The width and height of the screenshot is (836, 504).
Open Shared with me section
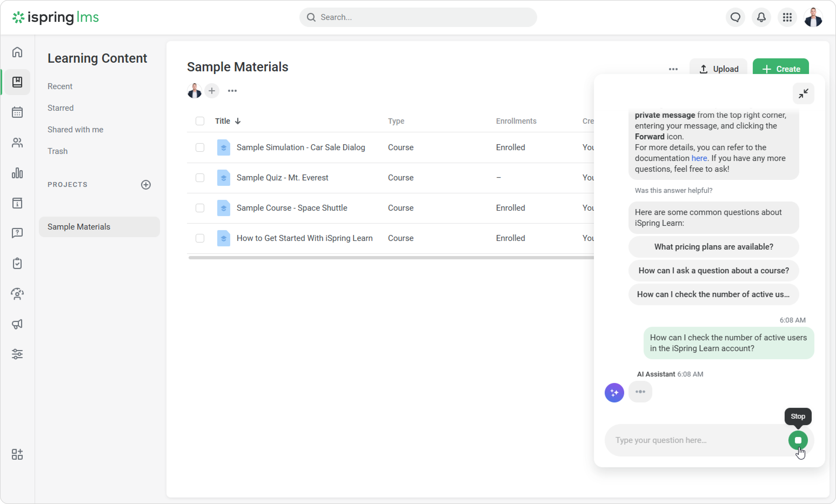coord(75,130)
